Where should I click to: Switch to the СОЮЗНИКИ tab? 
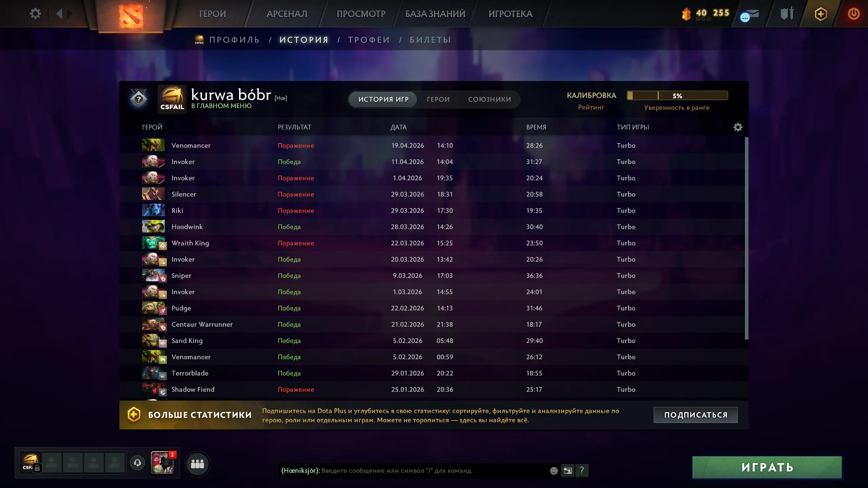490,99
